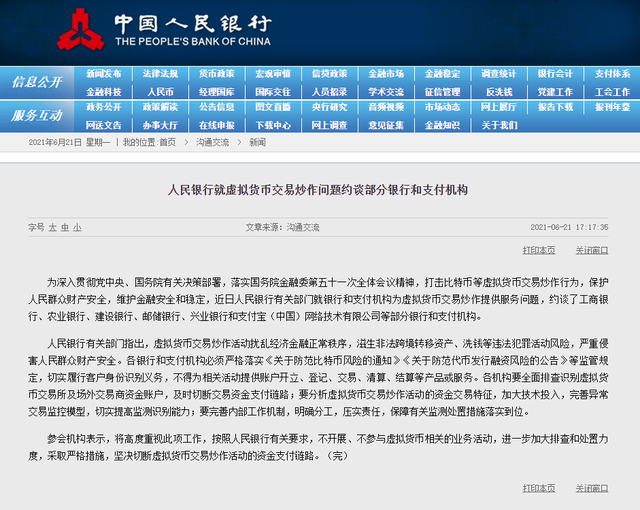The width and height of the screenshot is (640, 510).
Task: Select 金融市场 in the navigation bar
Action: [386, 74]
